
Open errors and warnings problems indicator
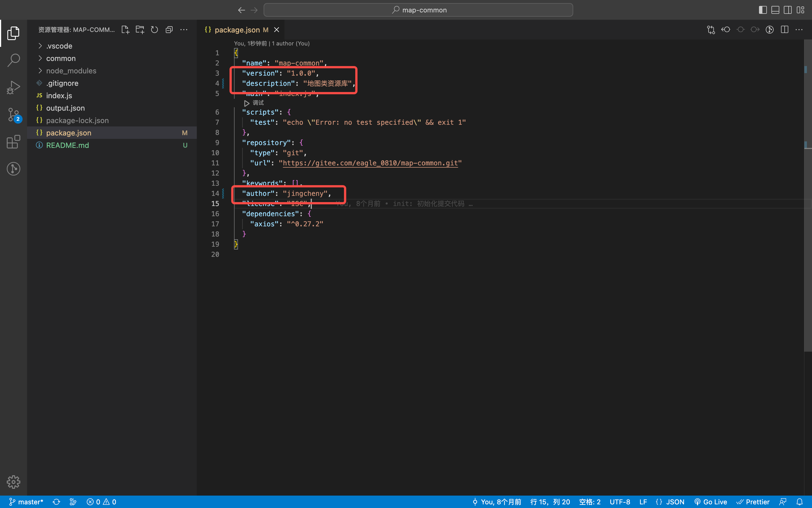[101, 502]
